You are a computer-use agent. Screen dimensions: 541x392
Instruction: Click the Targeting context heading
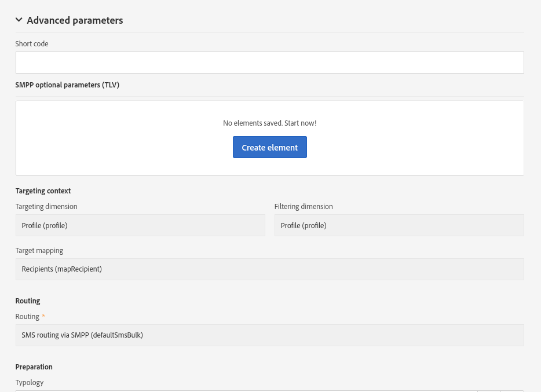pyautogui.click(x=43, y=190)
